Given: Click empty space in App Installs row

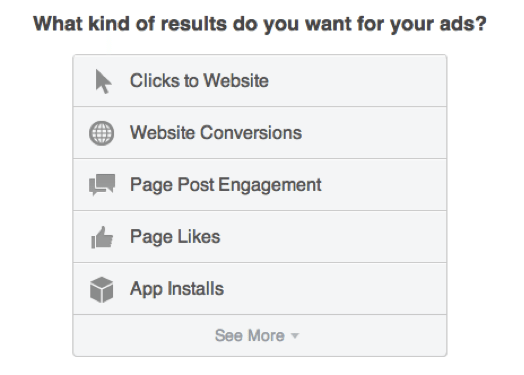Looking at the screenshot, I should coord(334,289).
